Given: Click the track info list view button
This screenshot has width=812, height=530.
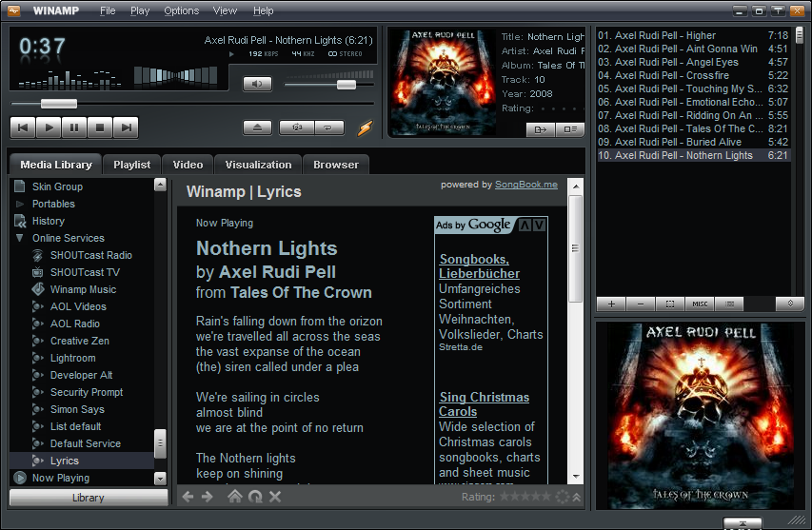Looking at the screenshot, I should click(x=570, y=129).
